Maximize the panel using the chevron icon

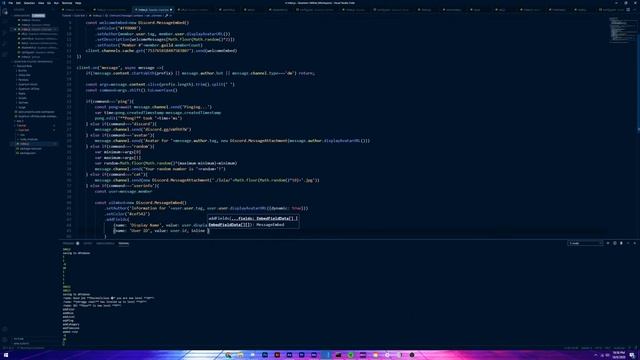pos(628,243)
